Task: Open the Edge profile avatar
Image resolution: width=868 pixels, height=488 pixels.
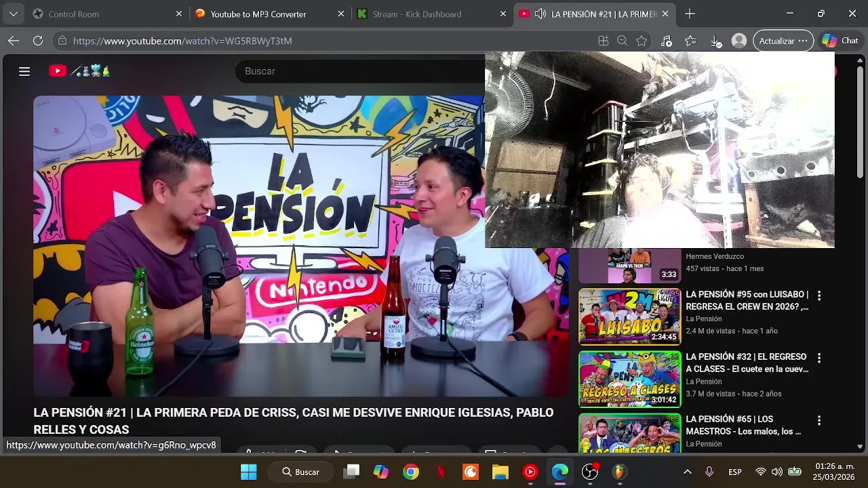Action: [x=739, y=41]
